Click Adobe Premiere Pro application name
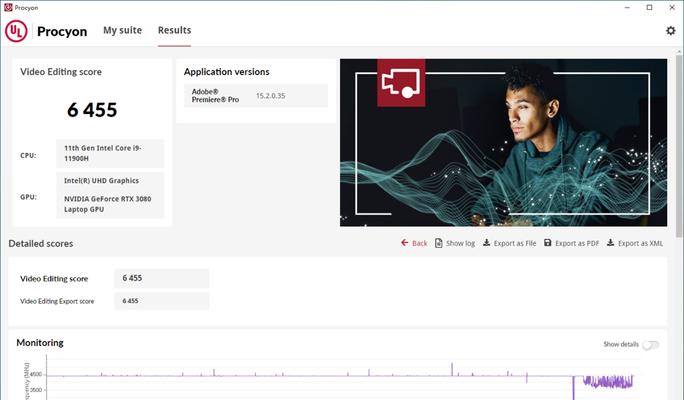Image resolution: width=684 pixels, height=400 pixels. pos(215,96)
